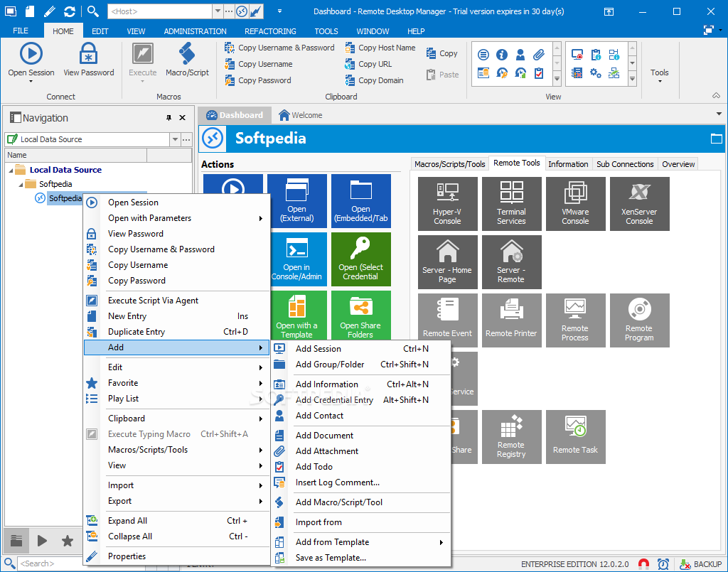This screenshot has width=728, height=572.
Task: Click the Remote Program tile
Action: 640,320
